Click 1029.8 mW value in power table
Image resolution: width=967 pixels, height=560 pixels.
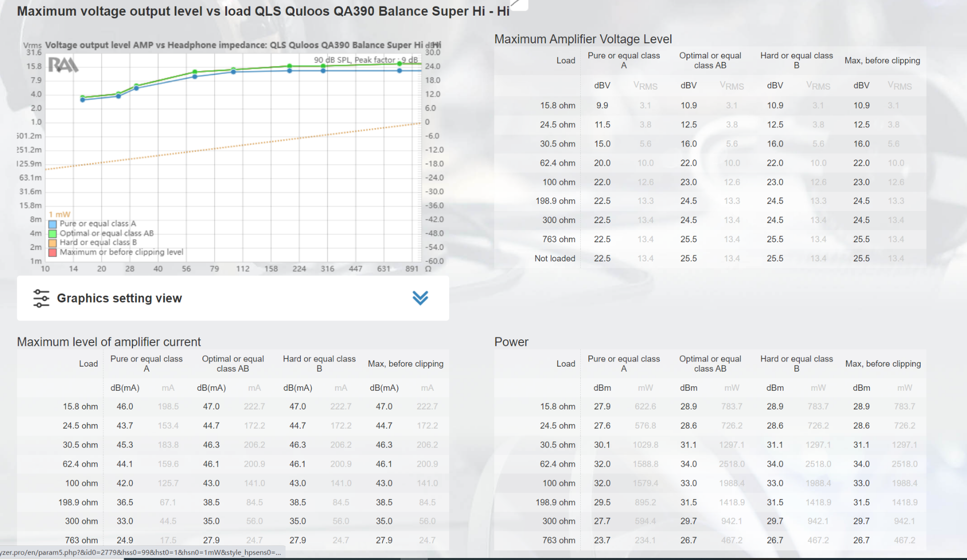coord(645,445)
